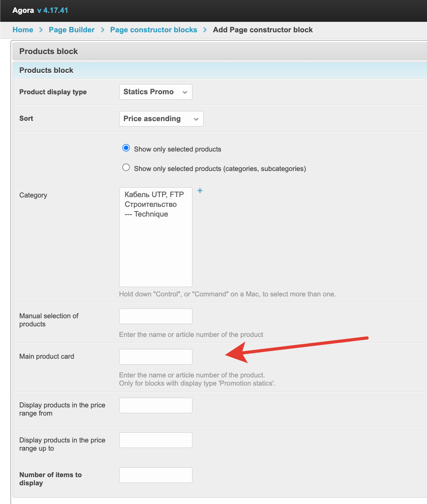Open the Page Builder breadcrumb link

click(72, 30)
